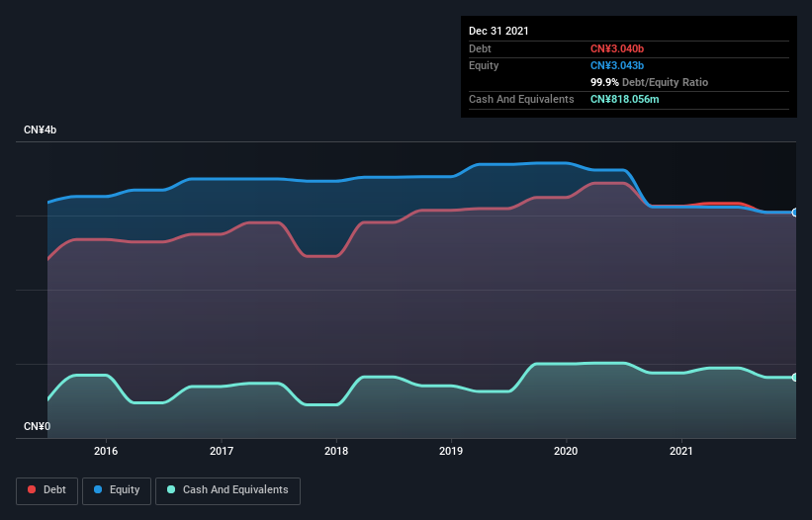Click the teal Cash legend dot

(171, 489)
